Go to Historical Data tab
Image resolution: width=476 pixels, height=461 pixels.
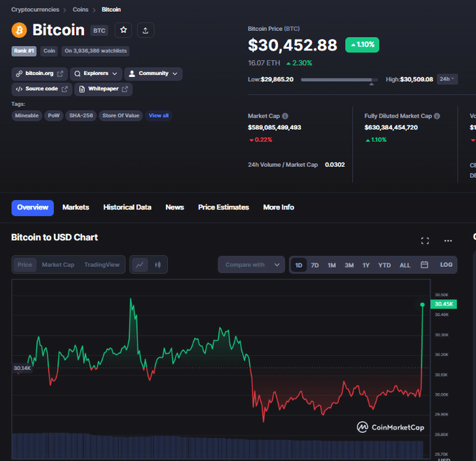pos(127,207)
